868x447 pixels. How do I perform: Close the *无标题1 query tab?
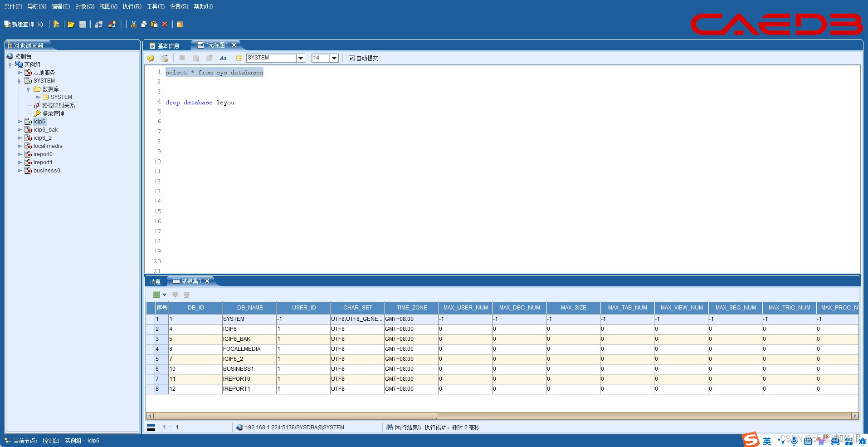[x=234, y=45]
